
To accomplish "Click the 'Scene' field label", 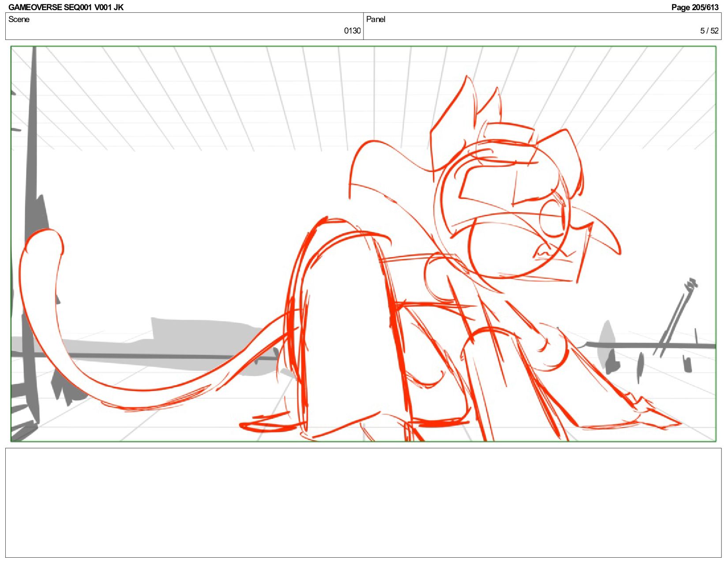I will (19, 19).
